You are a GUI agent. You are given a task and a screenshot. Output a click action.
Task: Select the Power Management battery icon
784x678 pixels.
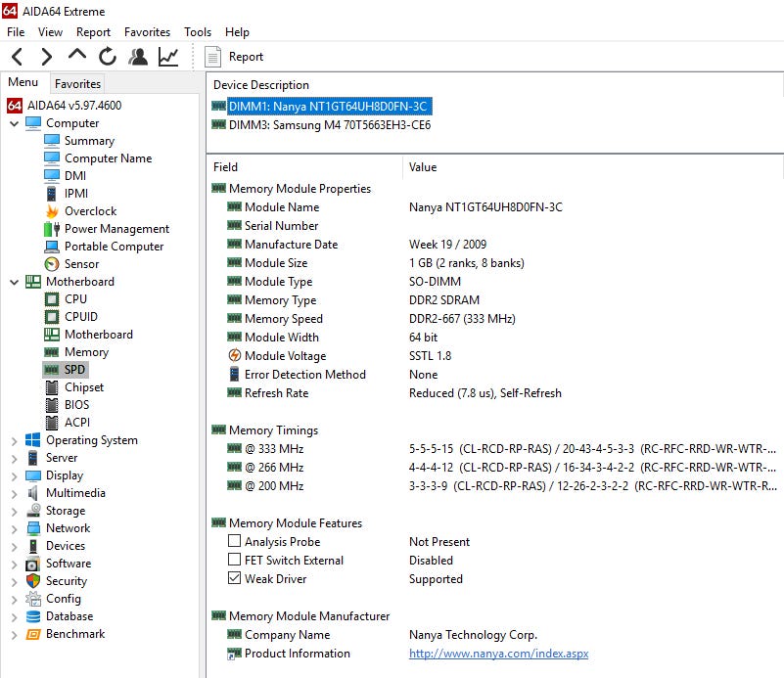point(52,229)
